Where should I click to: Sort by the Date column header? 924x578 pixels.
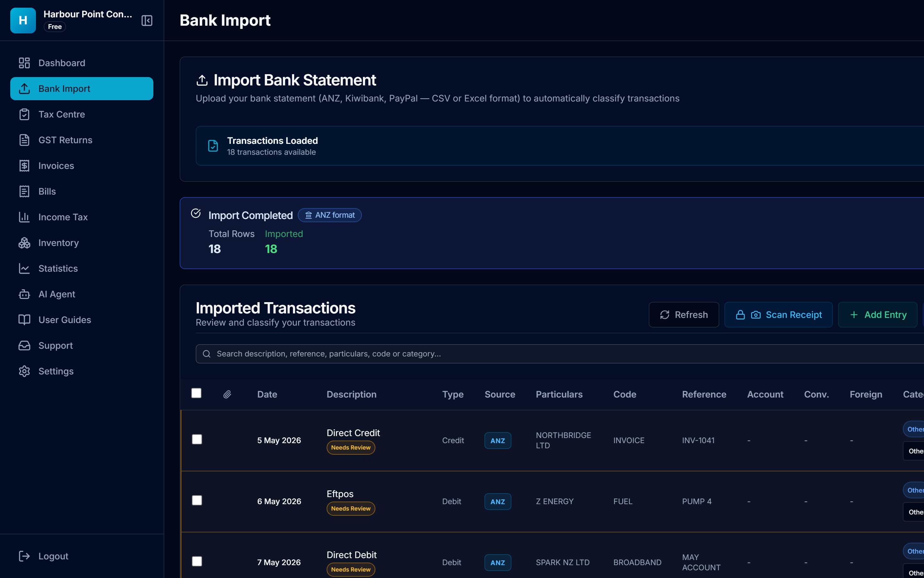pos(267,395)
